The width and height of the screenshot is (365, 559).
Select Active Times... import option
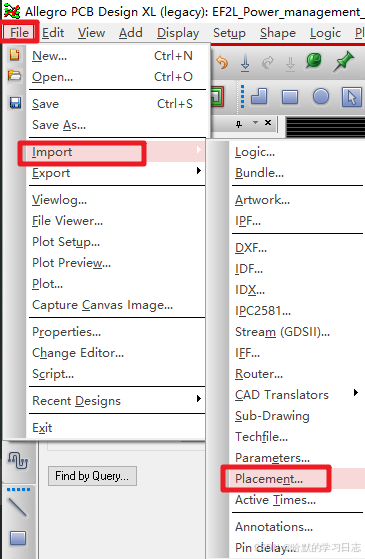tap(297, 500)
